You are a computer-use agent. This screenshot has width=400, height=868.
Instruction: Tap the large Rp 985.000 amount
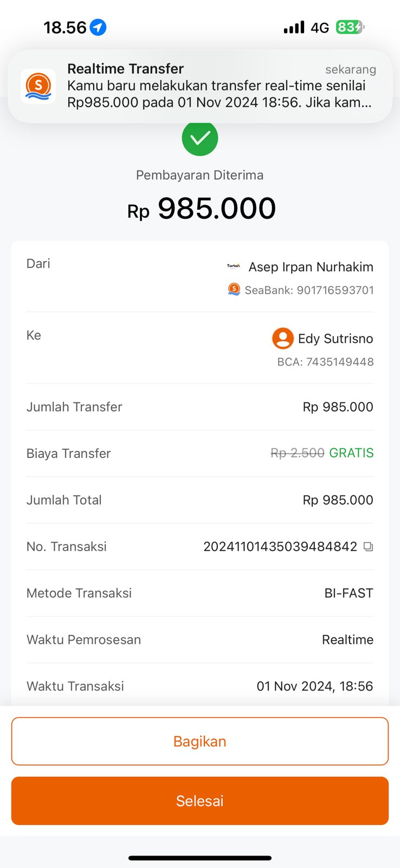click(x=202, y=209)
